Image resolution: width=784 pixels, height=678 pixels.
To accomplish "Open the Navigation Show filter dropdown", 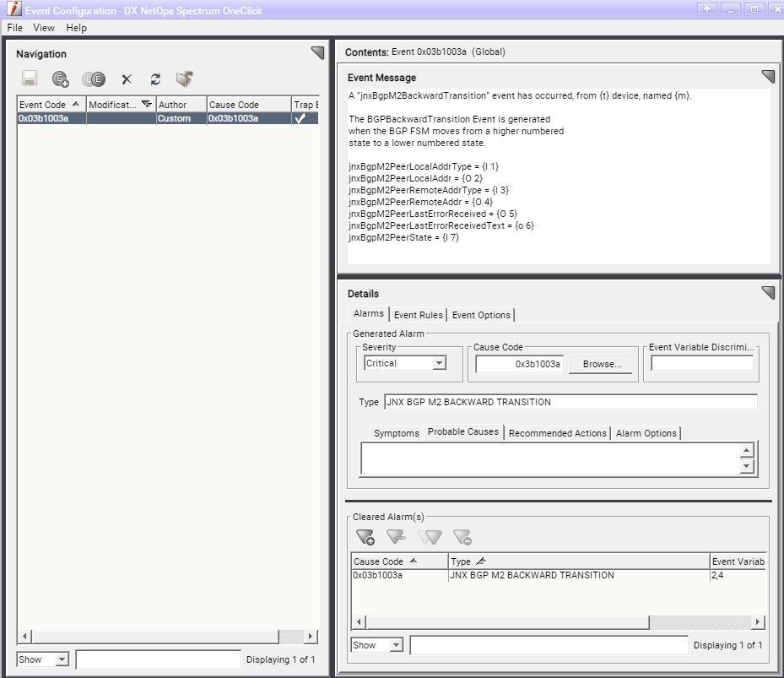I will coord(62,659).
